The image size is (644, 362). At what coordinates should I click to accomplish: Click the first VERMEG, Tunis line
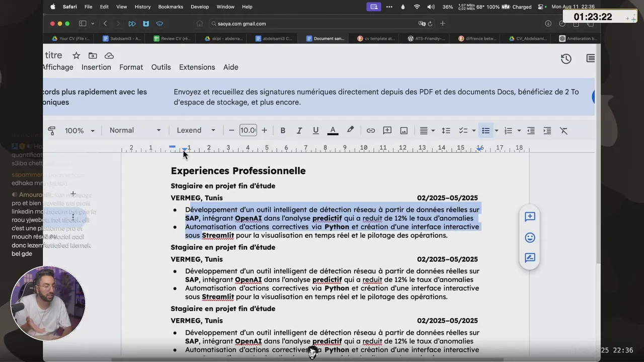tap(197, 198)
